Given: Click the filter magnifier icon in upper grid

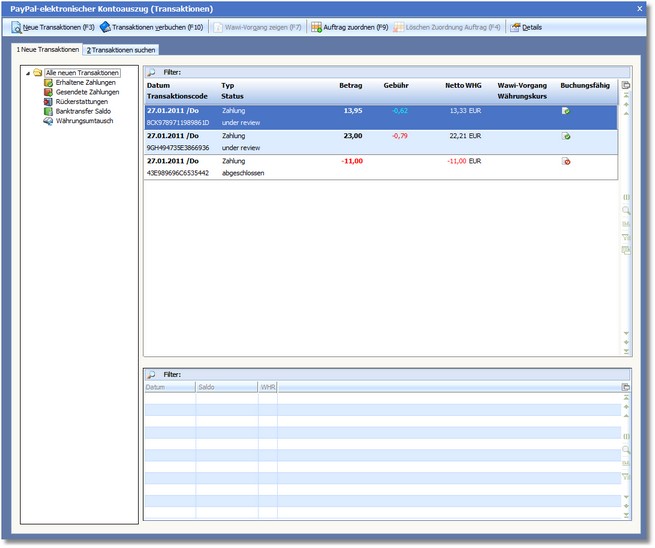Looking at the screenshot, I should (151, 73).
